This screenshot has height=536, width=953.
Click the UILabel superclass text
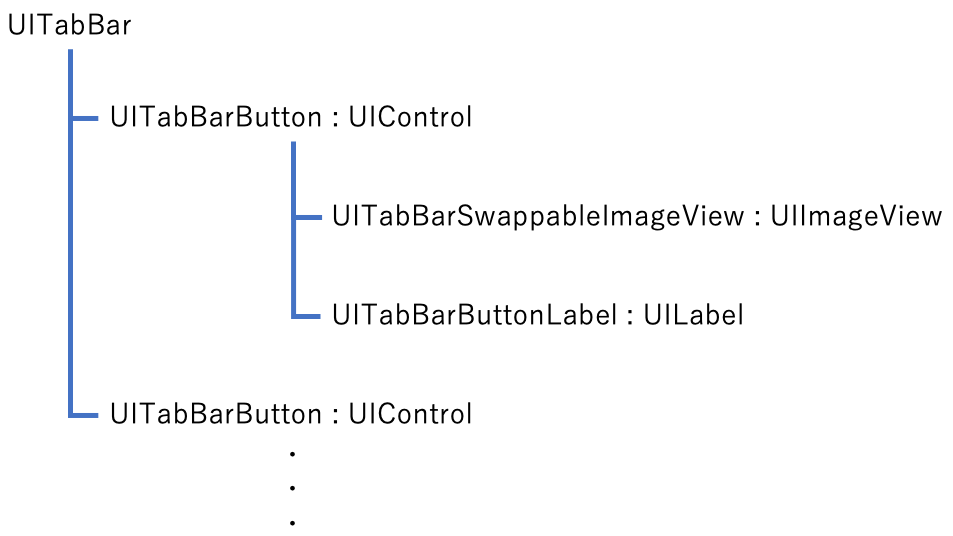pos(694,316)
